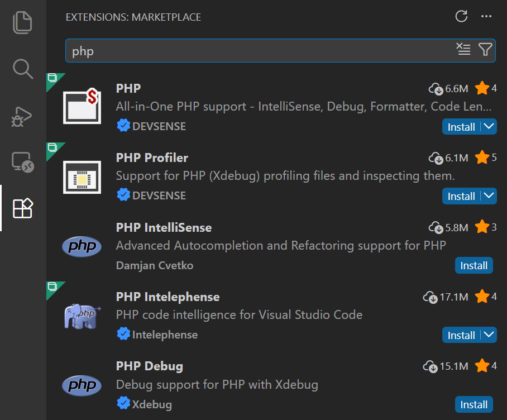
Task: Click 'PHP code intelligence for Visual Studio Code' text
Action: click(240, 315)
